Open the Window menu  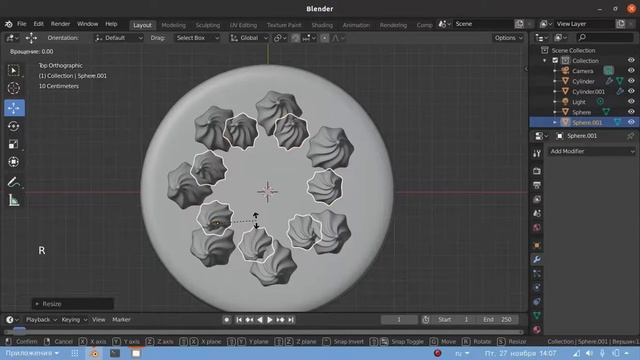87,24
